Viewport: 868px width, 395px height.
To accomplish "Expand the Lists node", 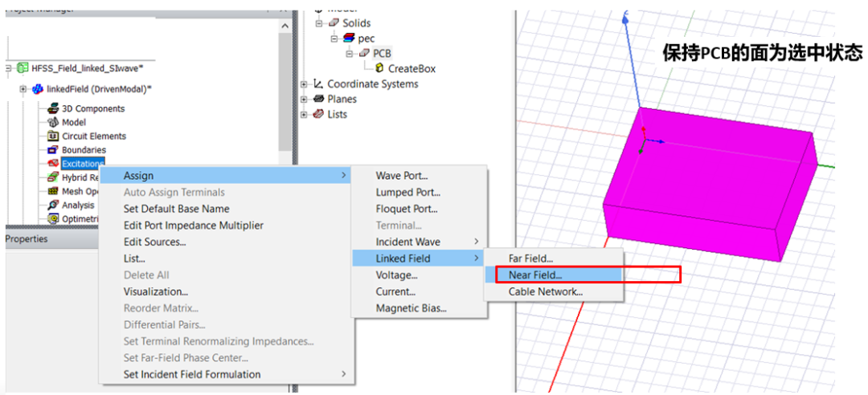I will click(304, 115).
